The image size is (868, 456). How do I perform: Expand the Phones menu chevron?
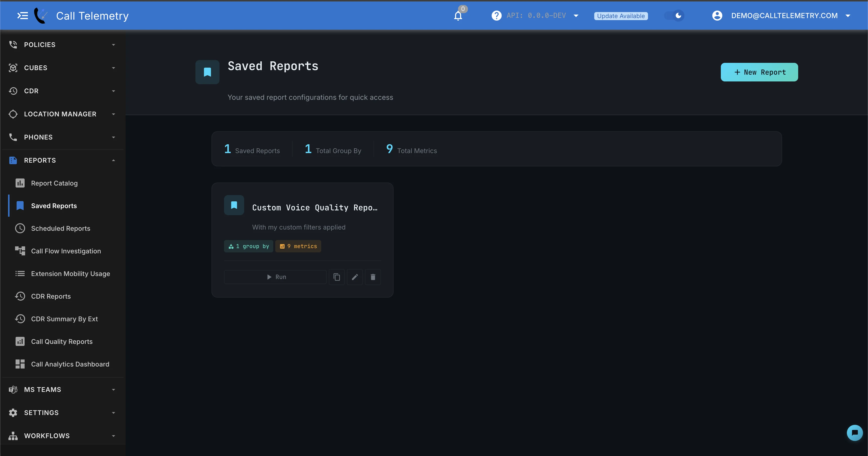tap(114, 137)
